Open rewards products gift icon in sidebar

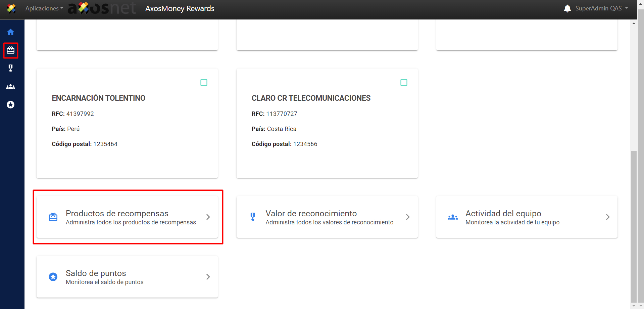(11, 50)
